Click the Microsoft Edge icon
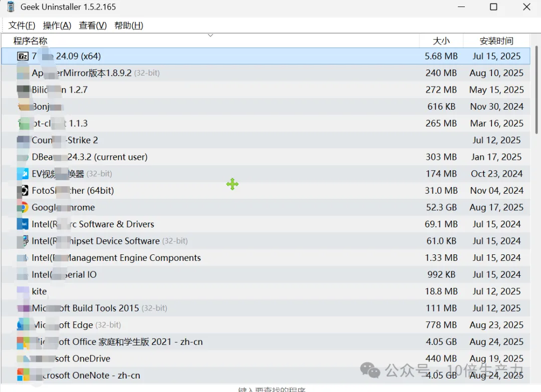541x392 pixels. (23, 325)
